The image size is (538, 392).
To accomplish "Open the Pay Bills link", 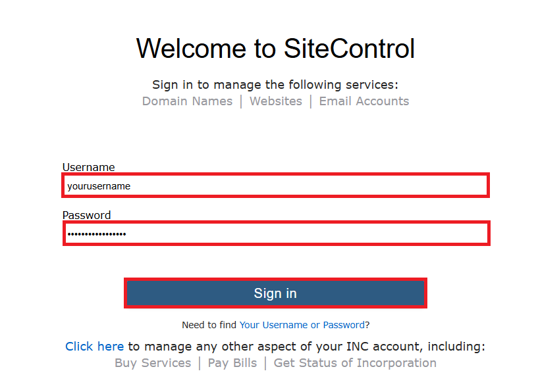I will tap(232, 363).
